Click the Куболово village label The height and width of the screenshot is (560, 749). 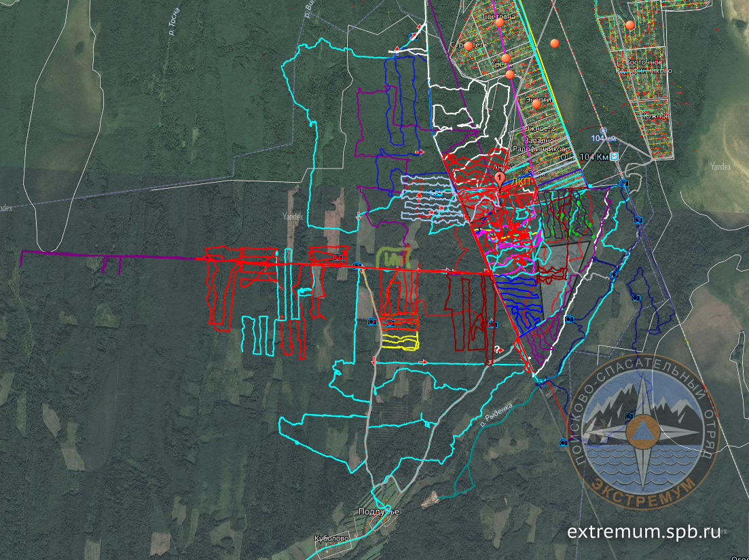point(331,538)
